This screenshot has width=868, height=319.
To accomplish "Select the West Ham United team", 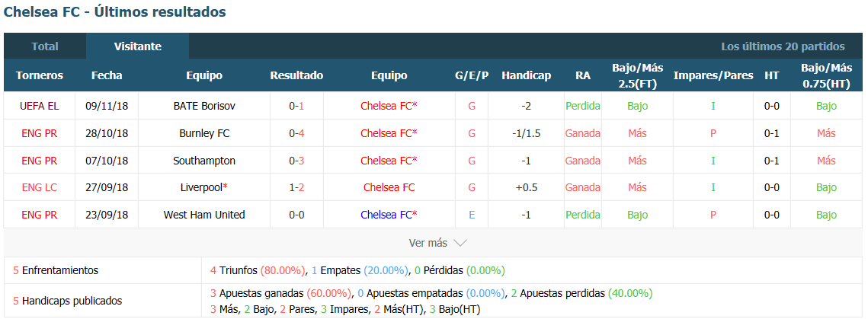I will [x=204, y=215].
